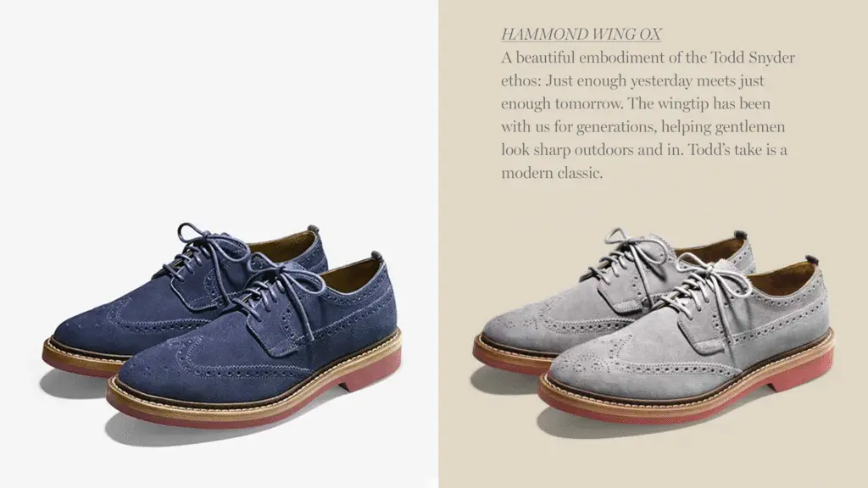868x488 pixels.
Task: Click the heel pull tab of the front navy shoe
Action: pos(377,256)
